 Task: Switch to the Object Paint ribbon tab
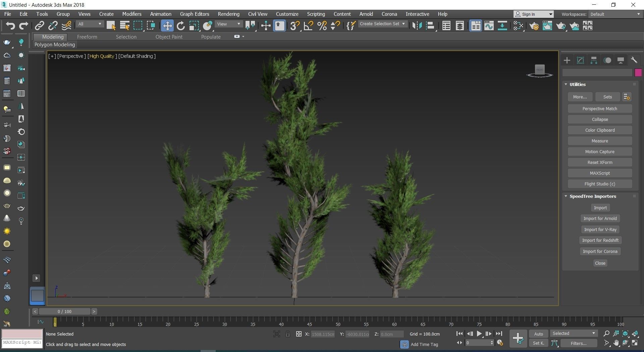[169, 37]
